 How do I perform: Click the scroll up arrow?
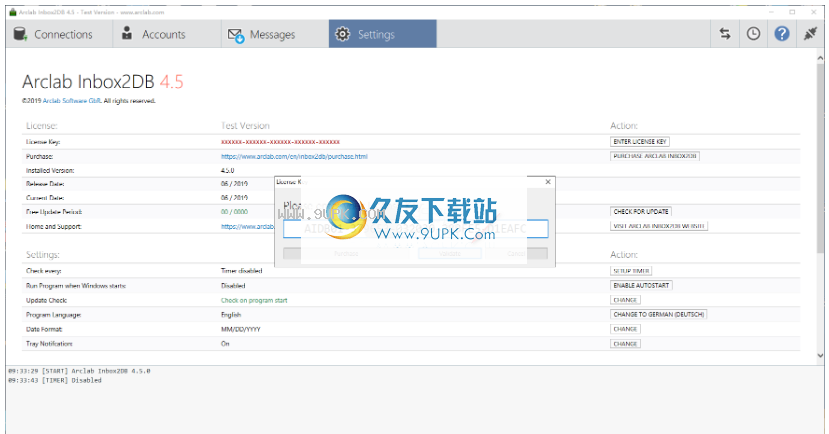820,57
